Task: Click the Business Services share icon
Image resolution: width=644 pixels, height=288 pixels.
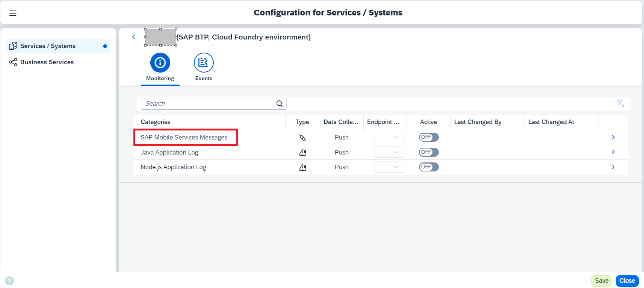Action: (x=13, y=62)
